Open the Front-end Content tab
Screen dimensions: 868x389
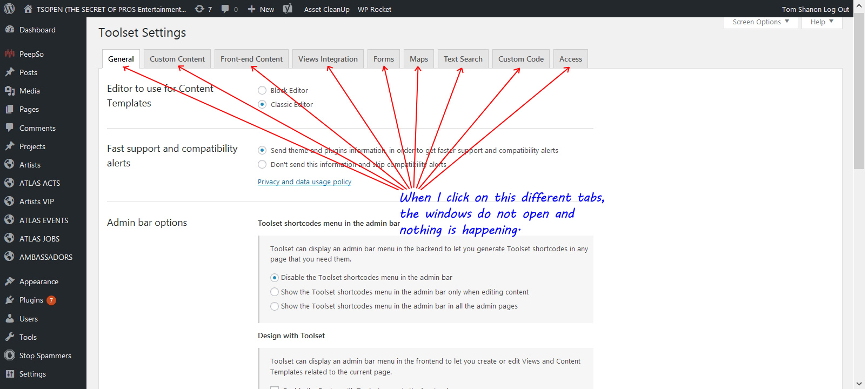click(x=251, y=59)
